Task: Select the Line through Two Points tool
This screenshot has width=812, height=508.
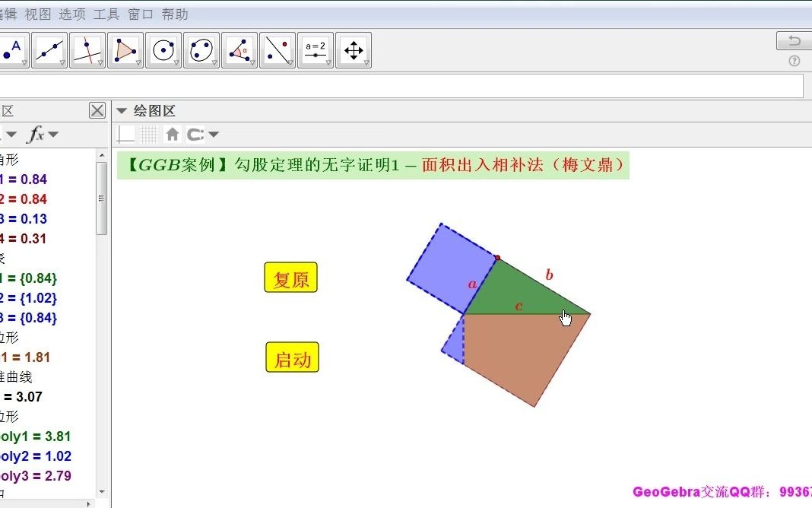Action: point(49,49)
